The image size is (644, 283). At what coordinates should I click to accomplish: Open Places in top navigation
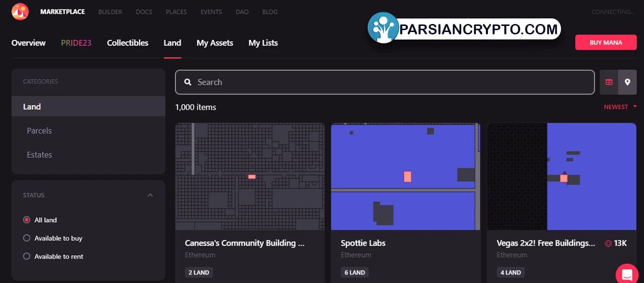(176, 12)
